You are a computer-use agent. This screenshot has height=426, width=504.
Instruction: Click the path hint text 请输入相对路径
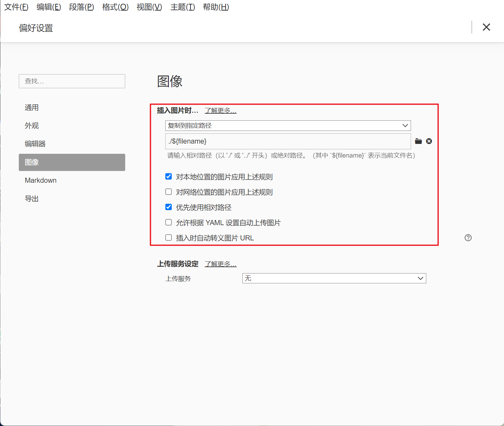(291, 155)
